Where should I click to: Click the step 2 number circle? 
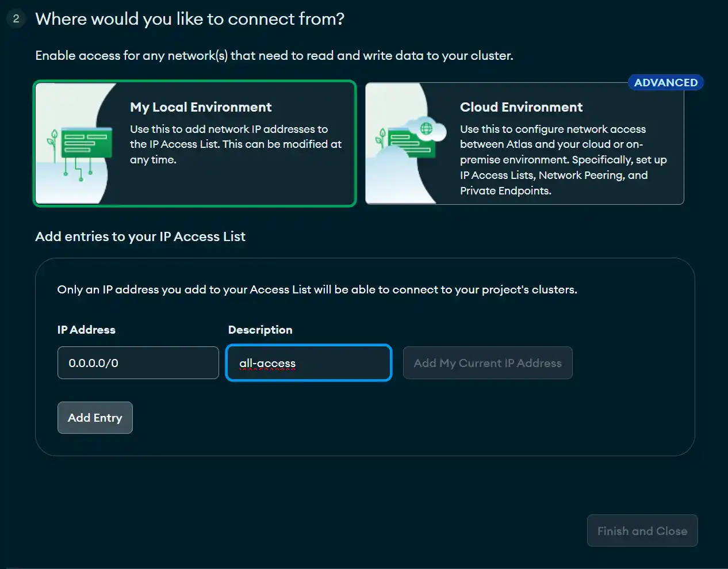16,19
